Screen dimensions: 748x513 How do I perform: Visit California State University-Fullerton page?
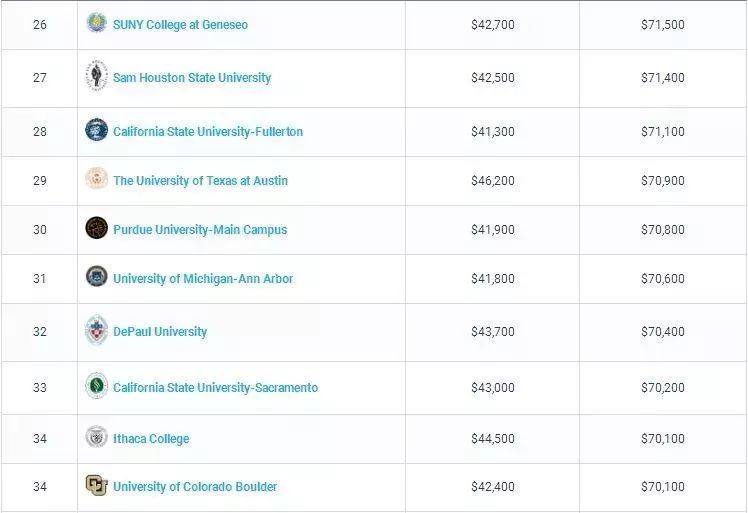[x=208, y=131]
